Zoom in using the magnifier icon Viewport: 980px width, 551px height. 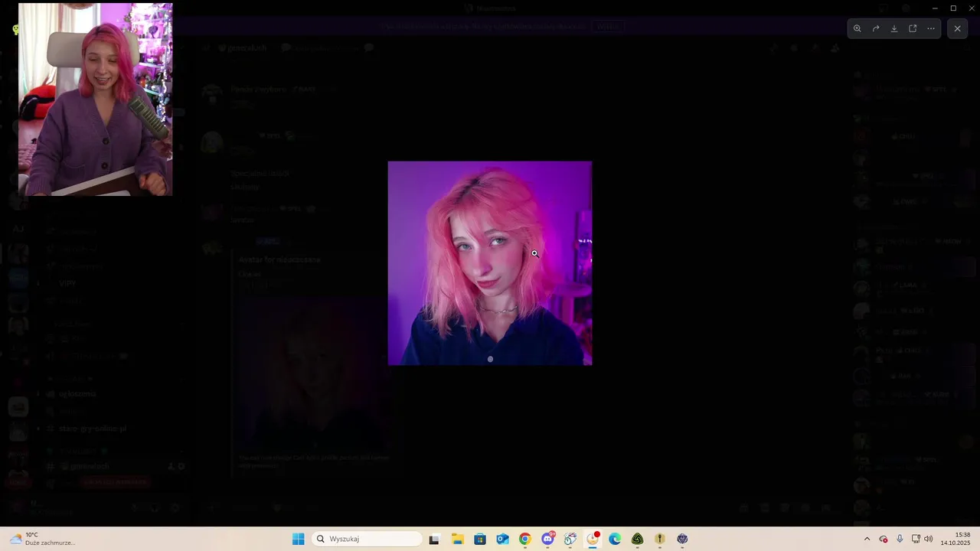tap(857, 28)
